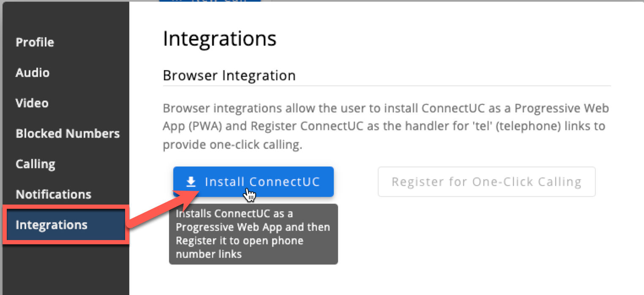644x295 pixels.
Task: Select the highlighted Integrations sidebar item
Action: (65, 225)
